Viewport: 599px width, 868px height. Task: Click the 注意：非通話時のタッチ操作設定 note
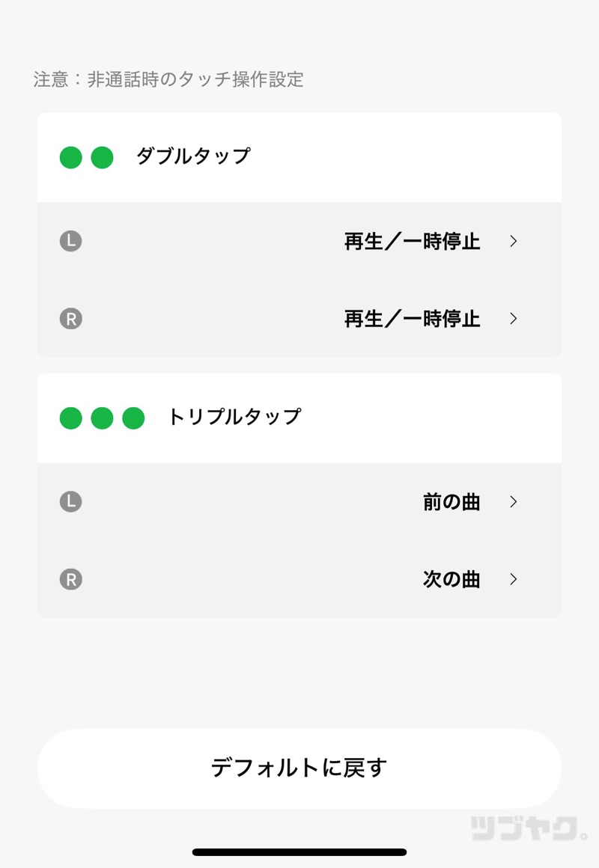pyautogui.click(x=168, y=79)
